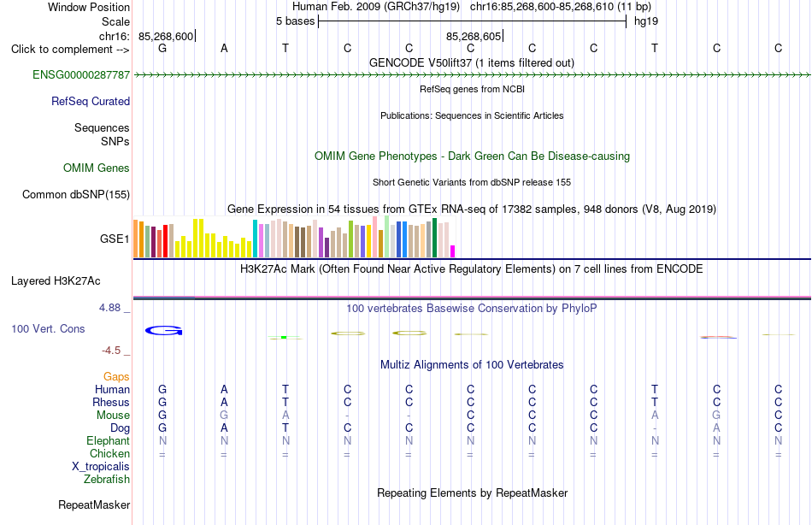Select the Rhesus species label

tap(111, 402)
